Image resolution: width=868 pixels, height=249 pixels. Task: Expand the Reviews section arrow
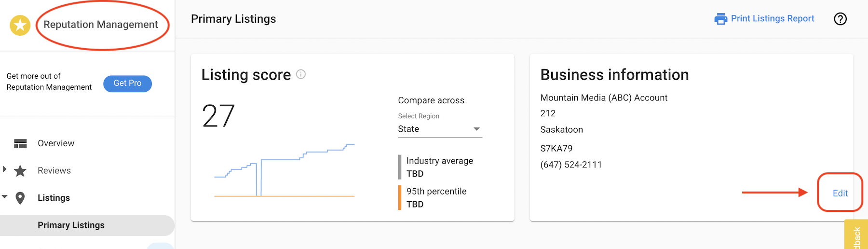point(5,169)
